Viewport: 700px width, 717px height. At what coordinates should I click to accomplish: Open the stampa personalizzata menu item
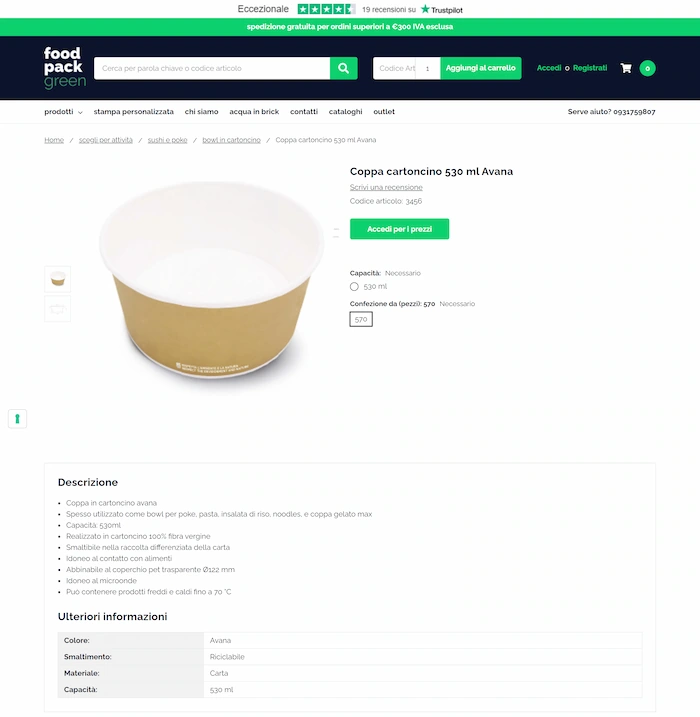[134, 112]
